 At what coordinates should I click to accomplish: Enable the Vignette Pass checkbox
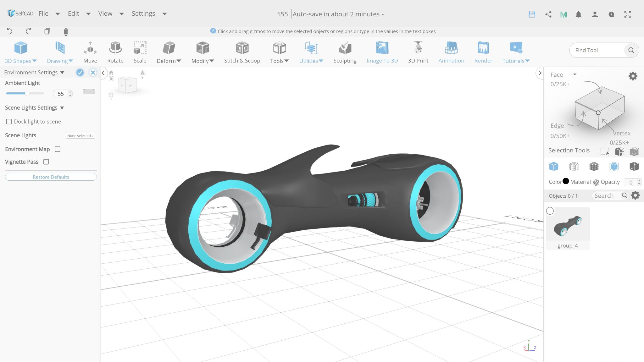(x=46, y=162)
